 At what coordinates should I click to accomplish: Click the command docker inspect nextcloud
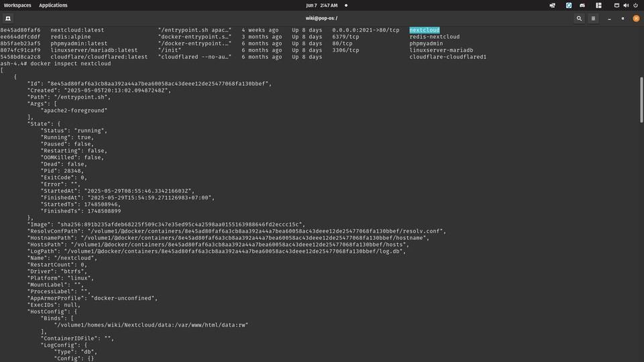point(70,64)
